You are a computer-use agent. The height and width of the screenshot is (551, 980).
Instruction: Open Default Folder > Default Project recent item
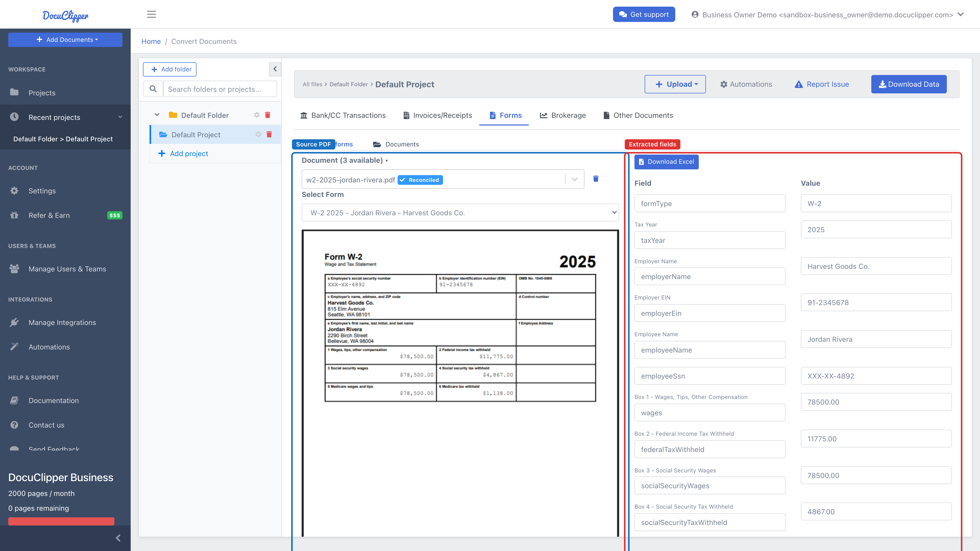click(x=63, y=139)
